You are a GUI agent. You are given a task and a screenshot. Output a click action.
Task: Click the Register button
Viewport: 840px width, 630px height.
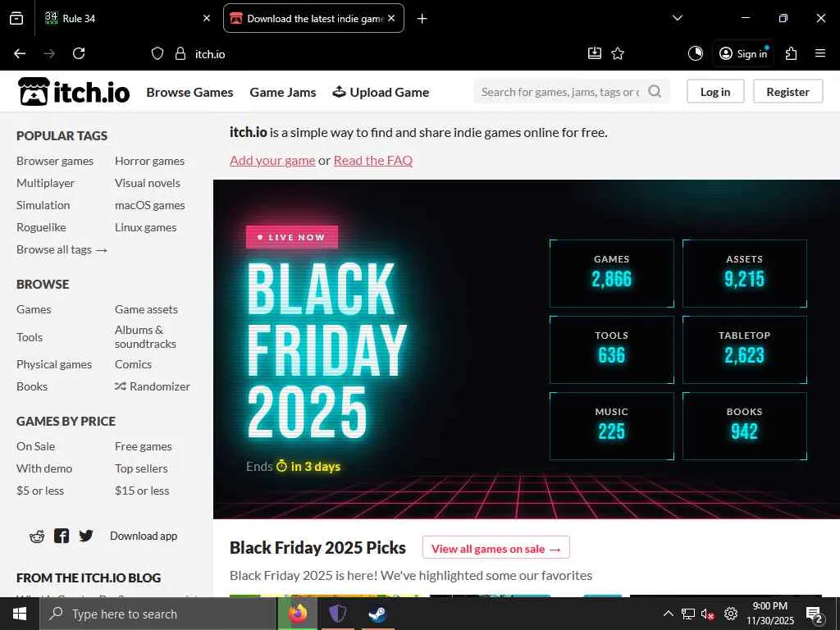[x=788, y=92]
